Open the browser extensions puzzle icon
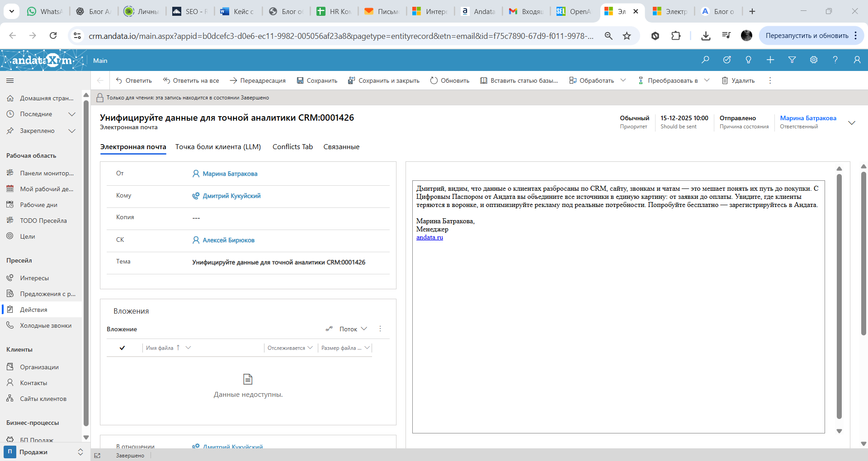 [x=676, y=36]
